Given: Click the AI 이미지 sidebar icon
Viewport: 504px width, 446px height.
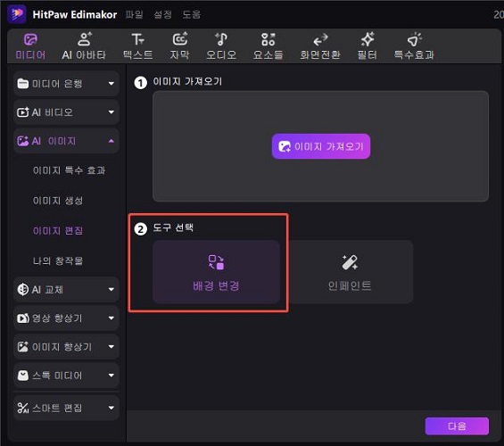Looking at the screenshot, I should pyautogui.click(x=23, y=141).
